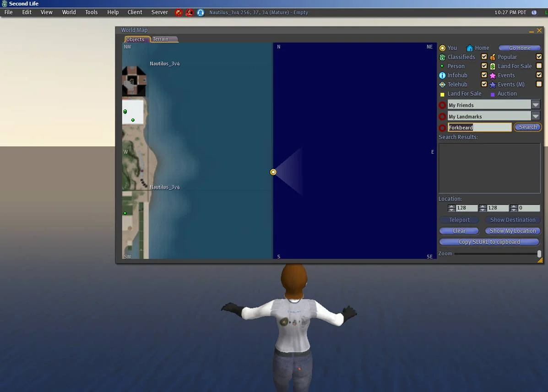
Task: Click the second Location coordinate stepper arrows
Action: [x=483, y=208]
